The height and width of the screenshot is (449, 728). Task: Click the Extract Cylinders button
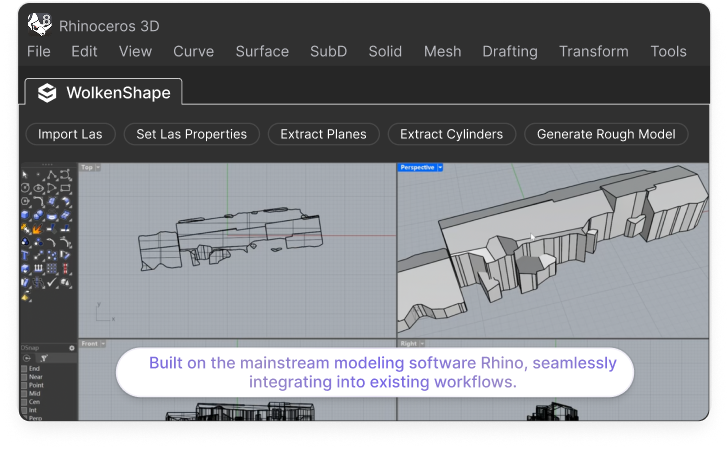coord(452,134)
